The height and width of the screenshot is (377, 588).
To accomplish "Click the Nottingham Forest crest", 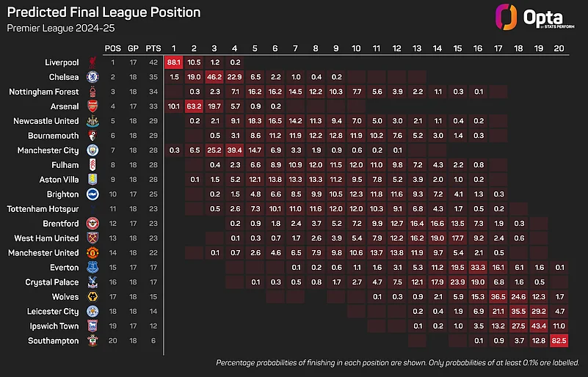I will [x=92, y=92].
